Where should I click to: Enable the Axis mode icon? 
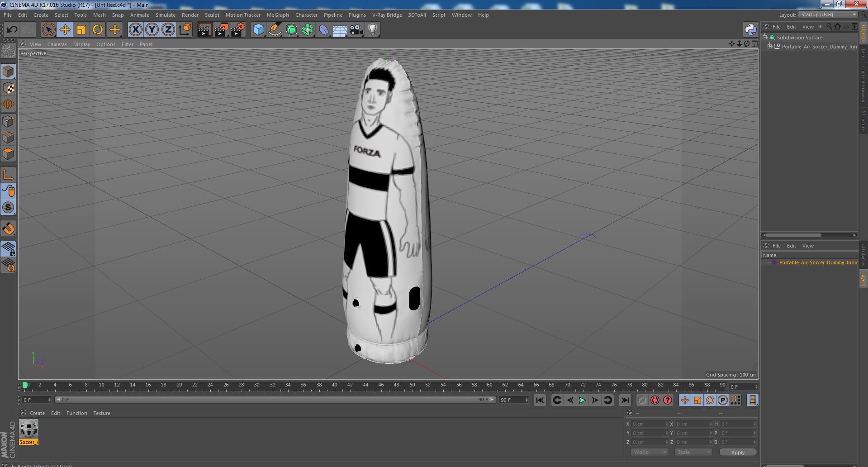coord(8,175)
